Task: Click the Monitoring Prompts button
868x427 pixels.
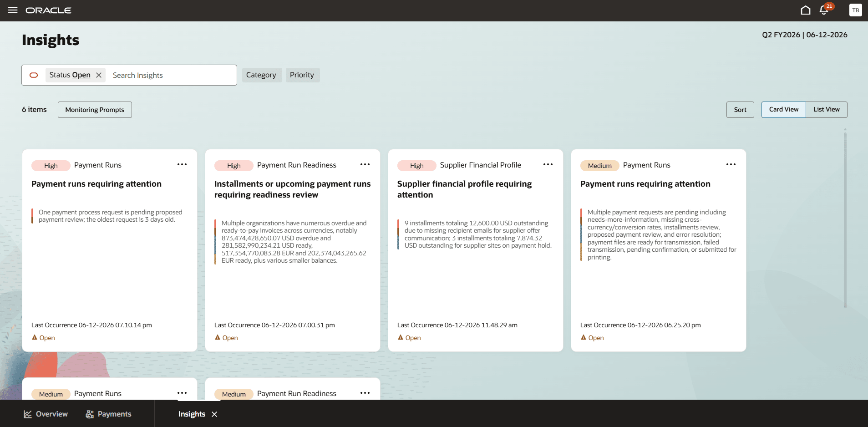Action: (x=95, y=110)
